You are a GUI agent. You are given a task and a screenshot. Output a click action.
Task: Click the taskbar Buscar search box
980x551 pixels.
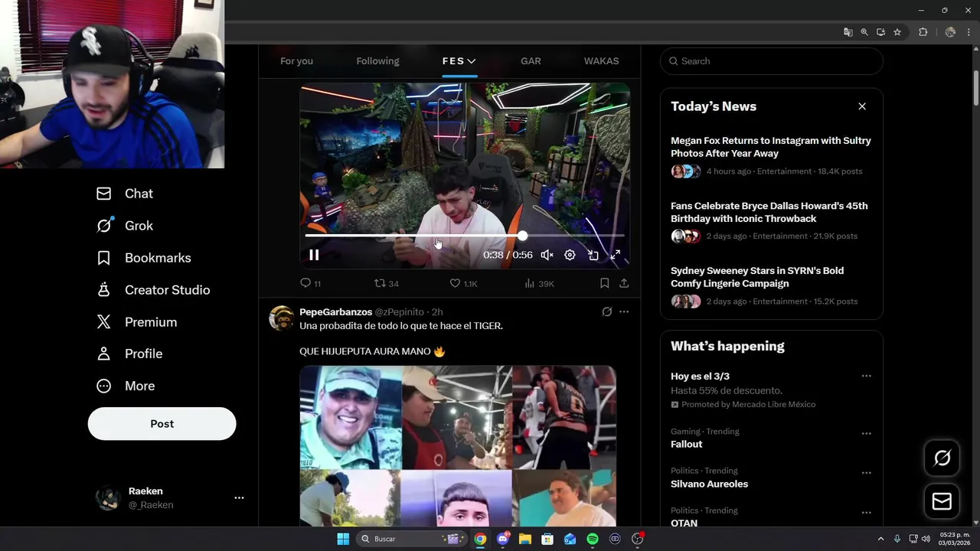coord(412,539)
